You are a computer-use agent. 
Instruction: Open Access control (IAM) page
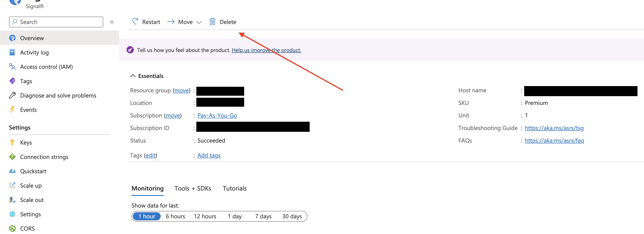46,67
